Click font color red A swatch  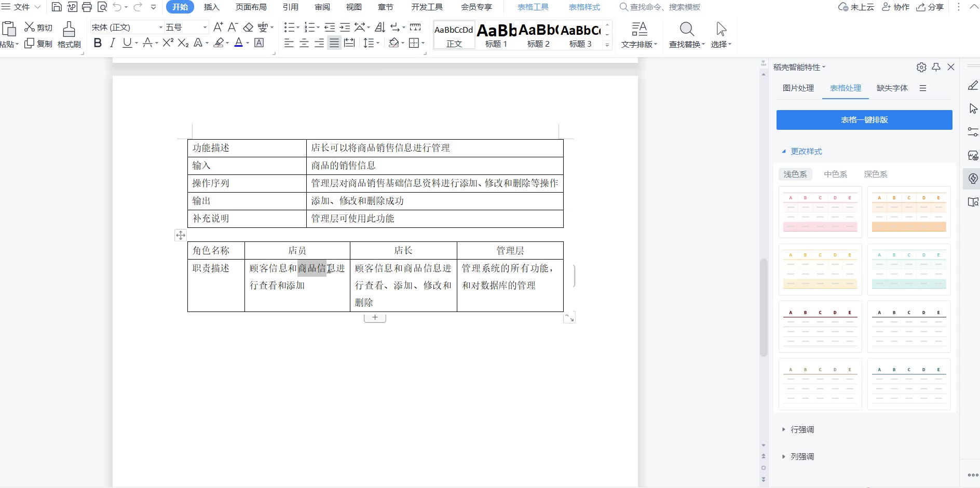[x=238, y=43]
